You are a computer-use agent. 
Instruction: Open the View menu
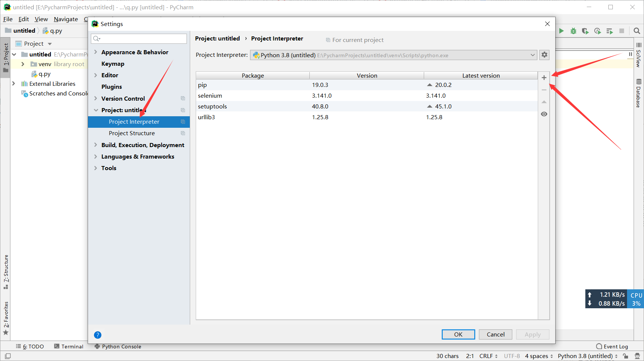(41, 19)
